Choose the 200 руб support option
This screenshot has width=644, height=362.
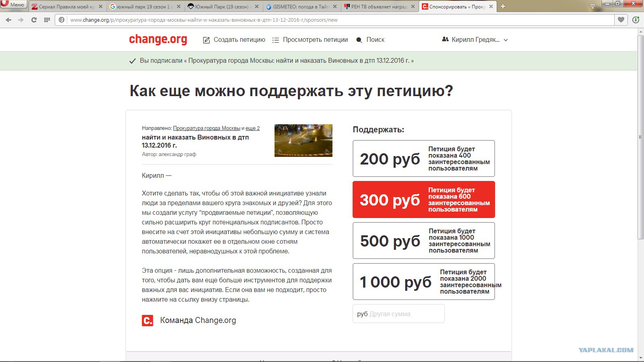424,158
